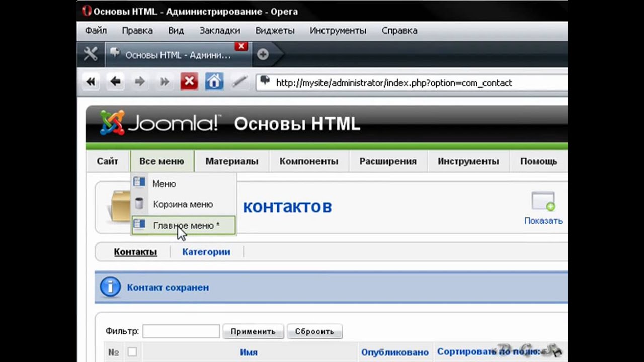Stop page loading with the red X

point(189,81)
